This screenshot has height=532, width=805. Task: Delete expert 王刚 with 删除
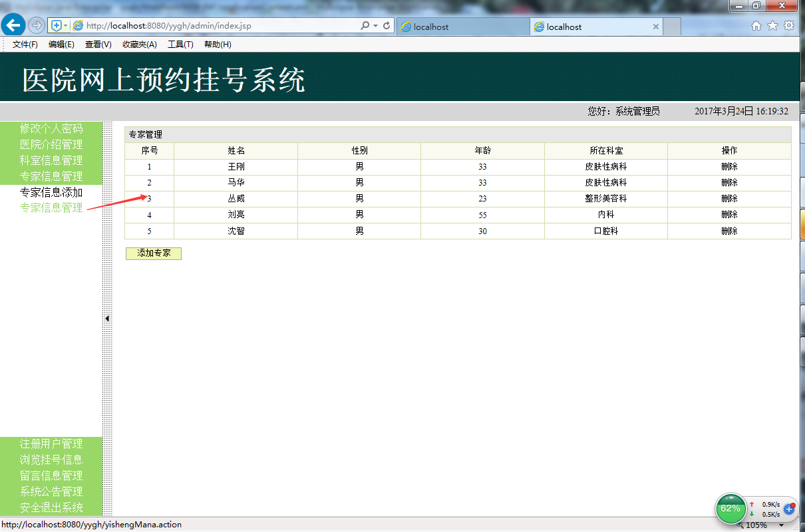pos(729,167)
